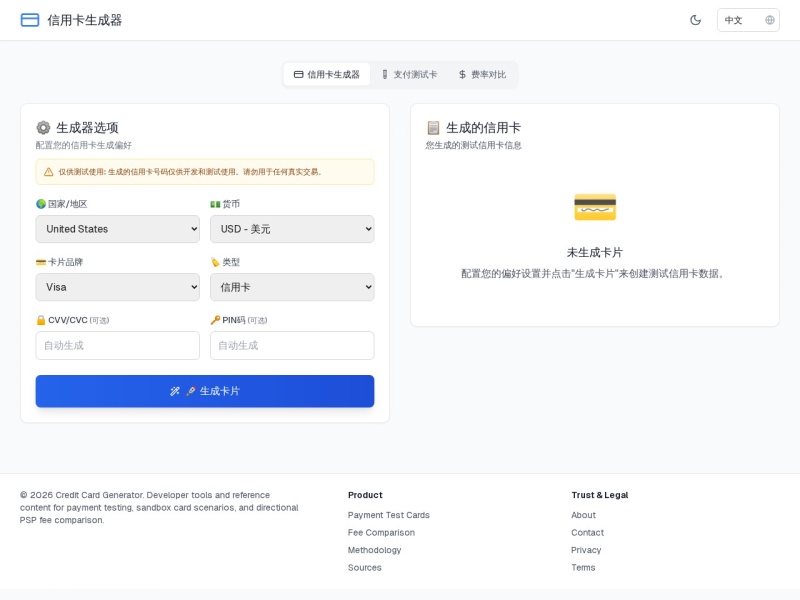800x600 pixels.
Task: Click the rocket emoji on generate button
Action: click(191, 391)
